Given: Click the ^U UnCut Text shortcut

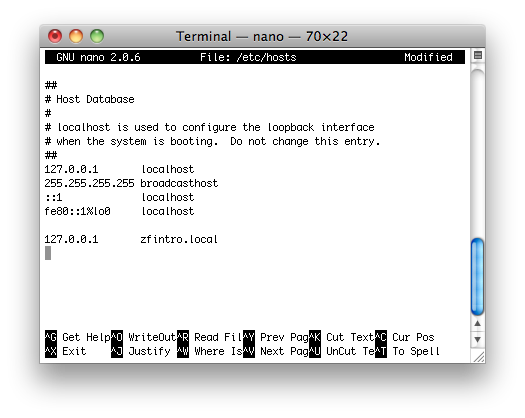Looking at the screenshot, I should tap(342, 351).
